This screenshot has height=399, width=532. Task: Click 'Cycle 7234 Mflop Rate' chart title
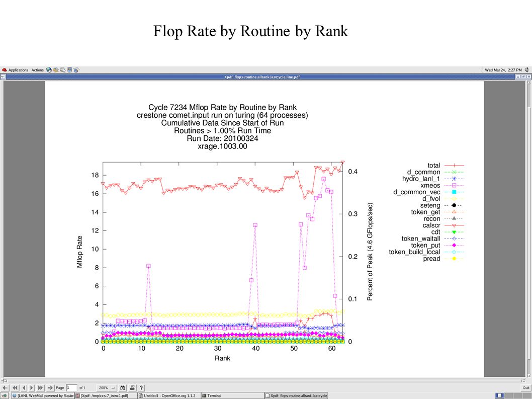click(223, 107)
